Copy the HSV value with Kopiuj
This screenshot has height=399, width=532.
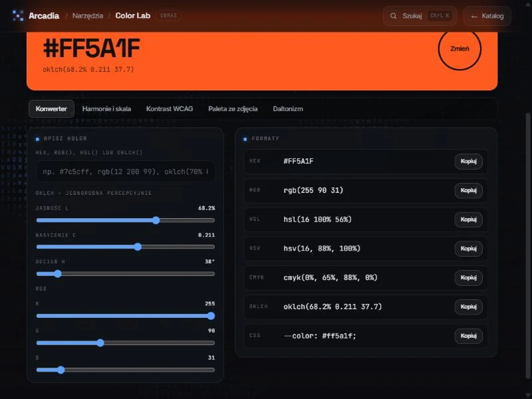468,249
